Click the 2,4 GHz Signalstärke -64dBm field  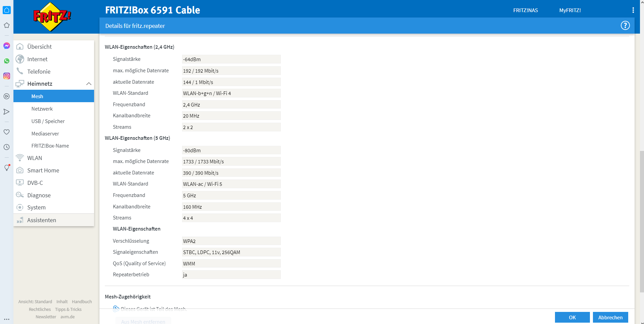[231, 59]
